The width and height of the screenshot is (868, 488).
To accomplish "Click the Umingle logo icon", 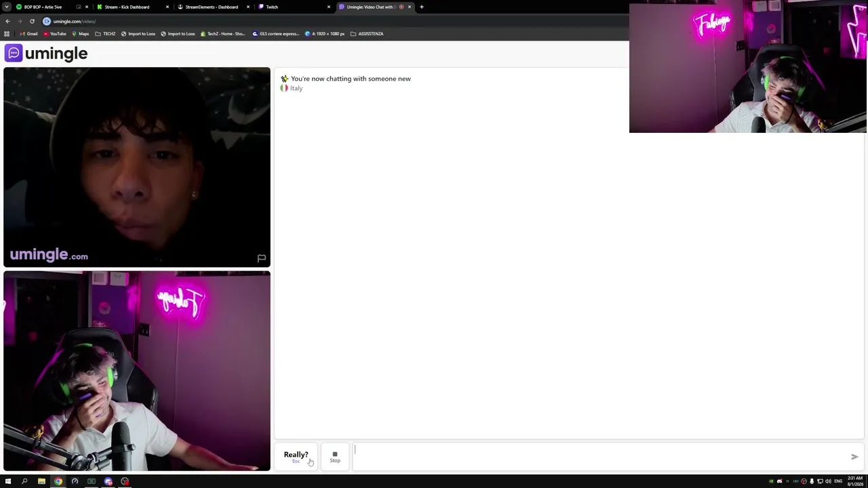I will click(14, 53).
